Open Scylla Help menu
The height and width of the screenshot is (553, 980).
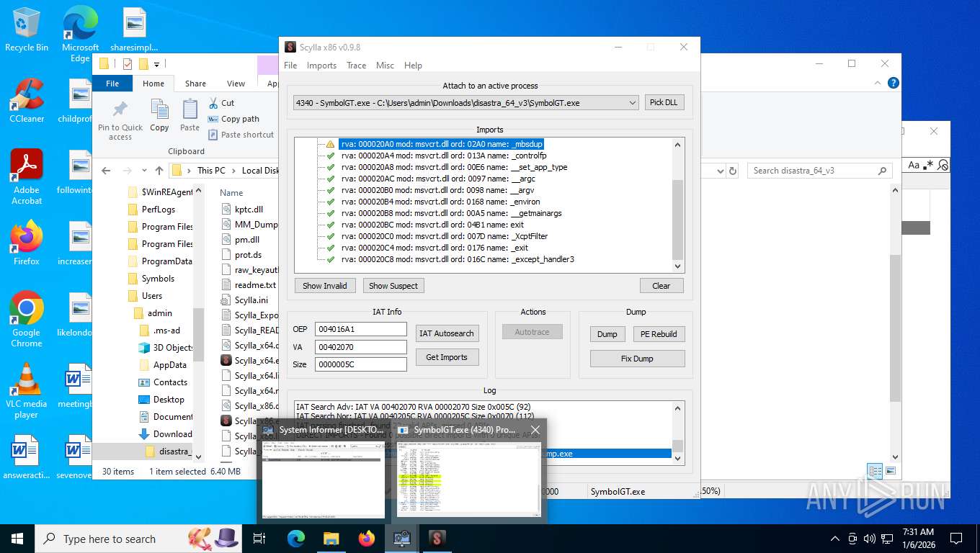point(413,65)
